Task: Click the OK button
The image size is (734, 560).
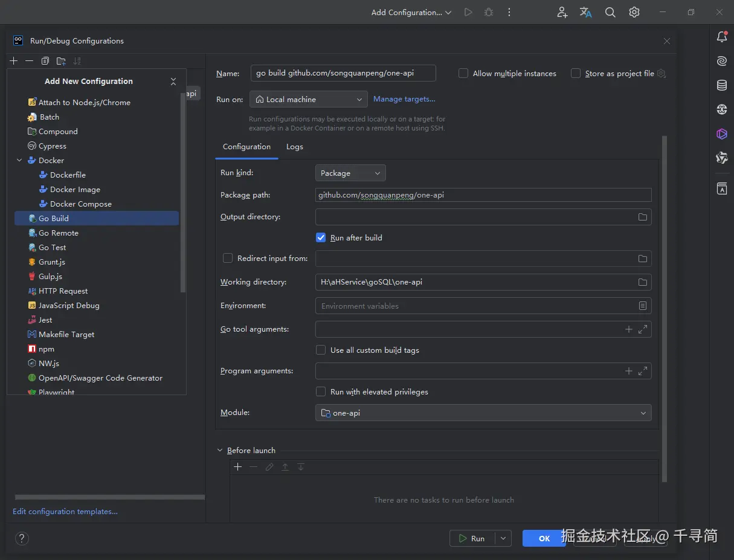Action: tap(544, 538)
